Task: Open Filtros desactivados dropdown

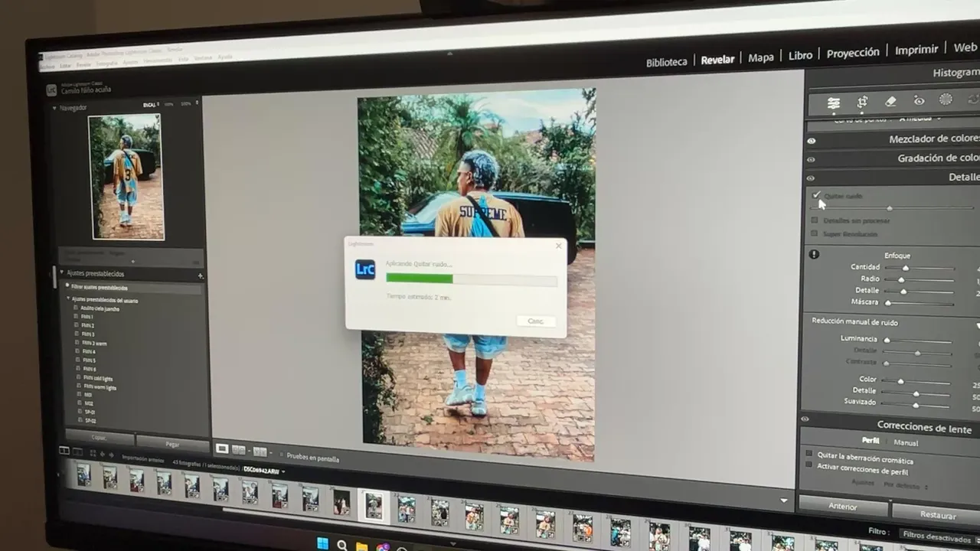Action: [940, 536]
